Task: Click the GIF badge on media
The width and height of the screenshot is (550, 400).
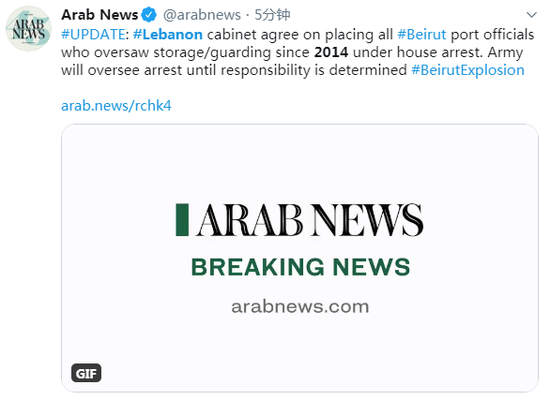Action: tap(86, 373)
